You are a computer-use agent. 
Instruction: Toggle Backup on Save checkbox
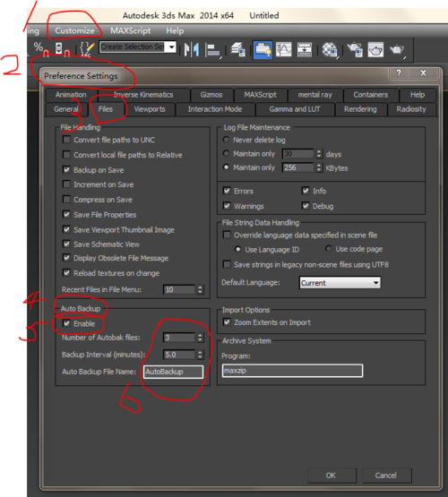[x=66, y=169]
